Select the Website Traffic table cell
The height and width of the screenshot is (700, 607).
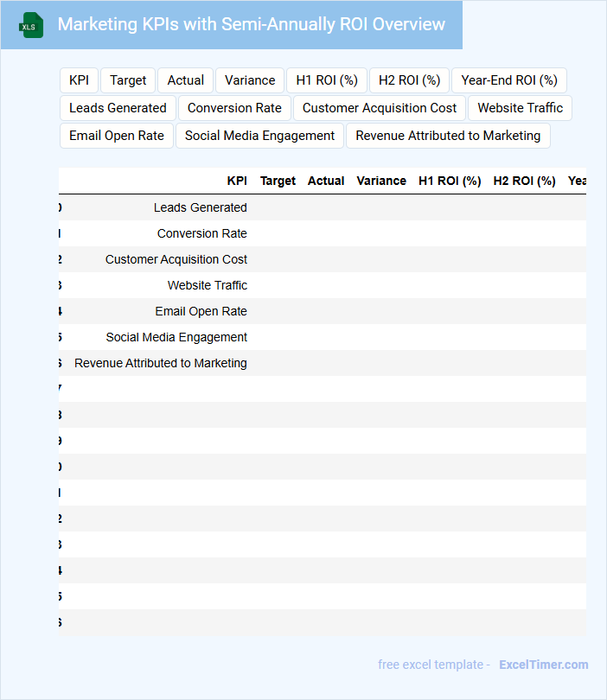coord(208,285)
